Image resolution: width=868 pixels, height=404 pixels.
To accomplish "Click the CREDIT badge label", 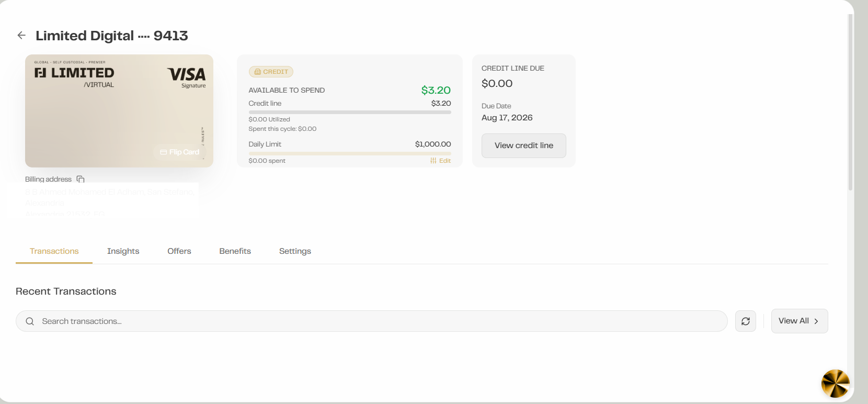I will pos(271,72).
